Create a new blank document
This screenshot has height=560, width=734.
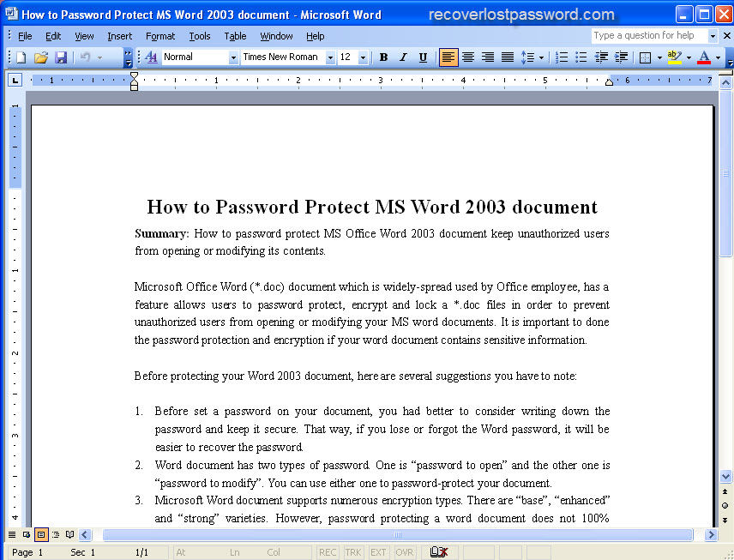[x=21, y=57]
